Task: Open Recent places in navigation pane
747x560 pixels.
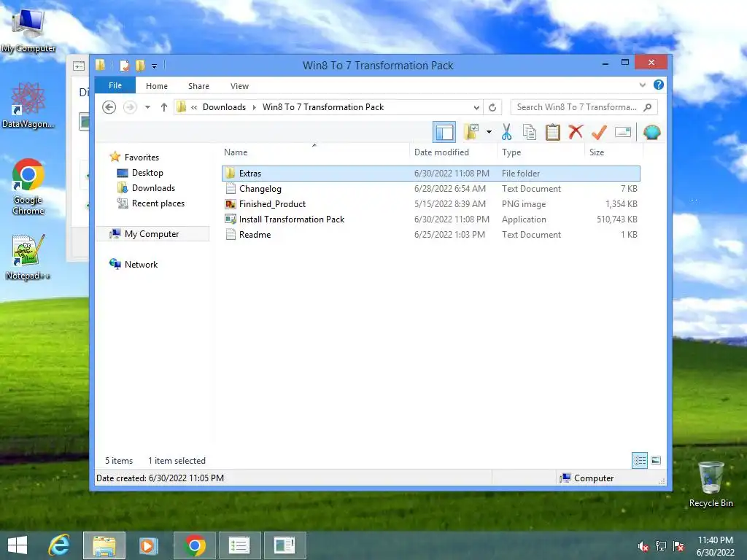Action: tap(158, 203)
